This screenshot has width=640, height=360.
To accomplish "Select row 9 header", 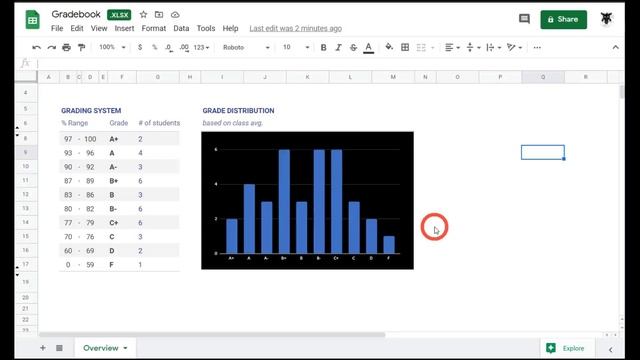I will click(x=26, y=152).
